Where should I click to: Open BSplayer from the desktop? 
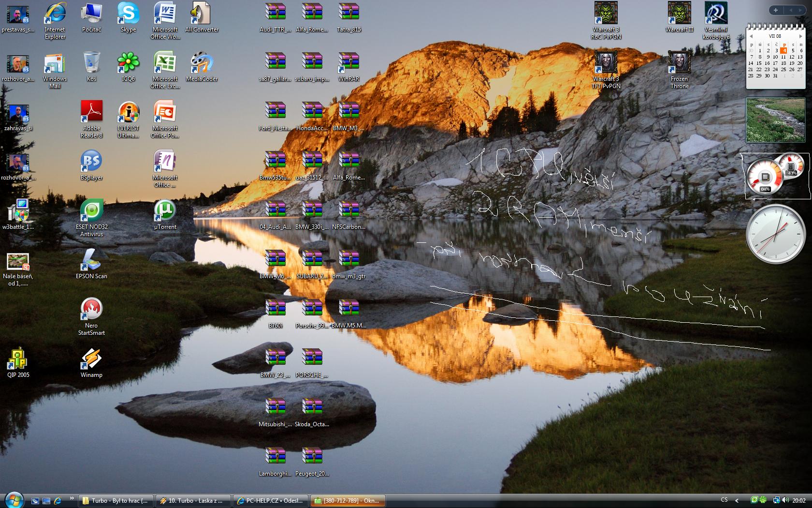pyautogui.click(x=91, y=163)
